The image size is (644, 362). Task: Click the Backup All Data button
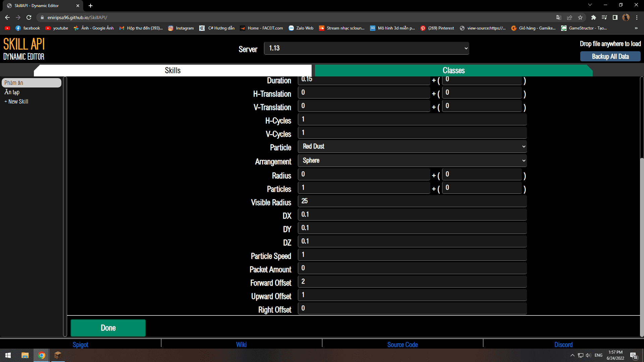pyautogui.click(x=610, y=56)
